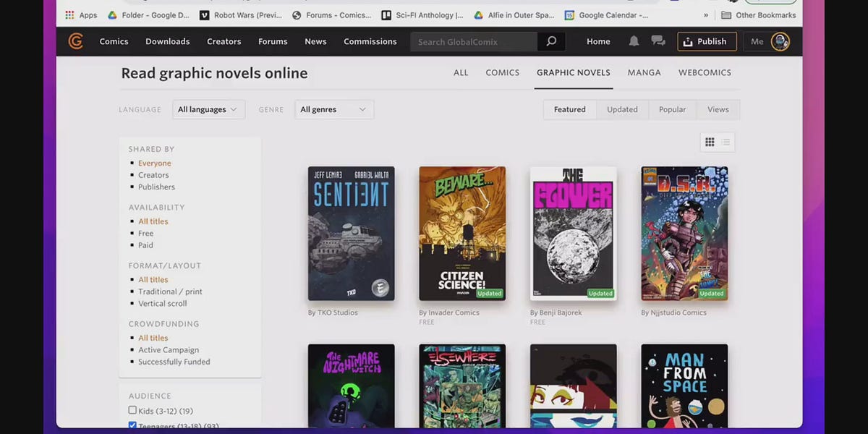This screenshot has height=434, width=868.
Task: Switch to grid view layout
Action: (710, 142)
